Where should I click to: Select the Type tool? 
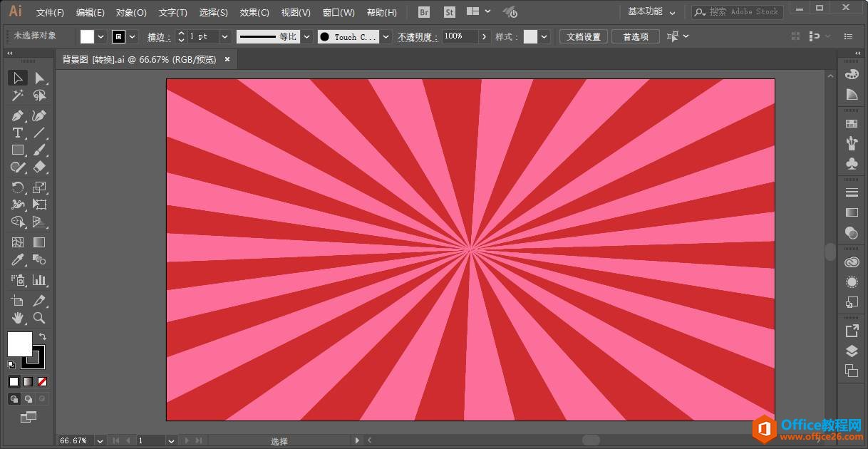pos(18,133)
